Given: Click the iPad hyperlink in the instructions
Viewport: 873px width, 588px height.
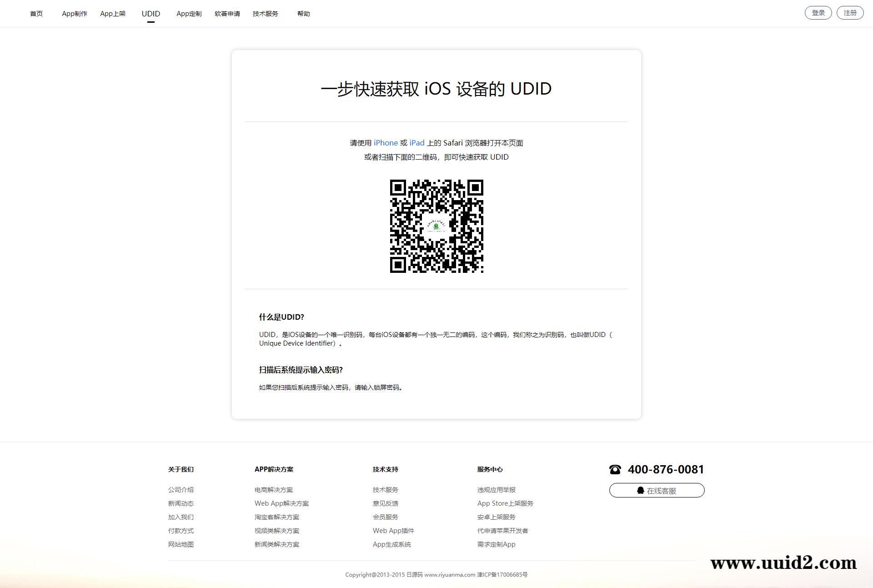Looking at the screenshot, I should pyautogui.click(x=416, y=142).
